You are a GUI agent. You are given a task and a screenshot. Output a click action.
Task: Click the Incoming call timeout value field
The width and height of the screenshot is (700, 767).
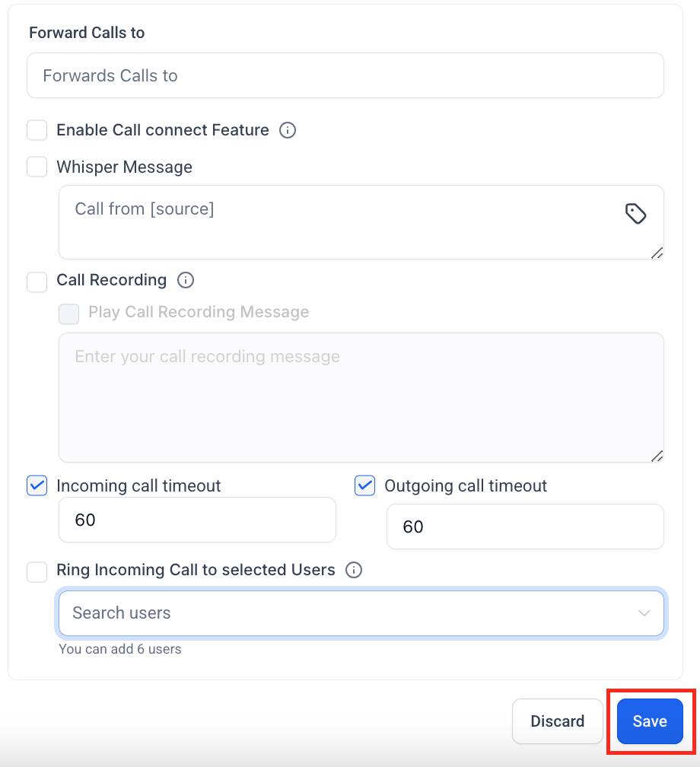click(x=197, y=520)
